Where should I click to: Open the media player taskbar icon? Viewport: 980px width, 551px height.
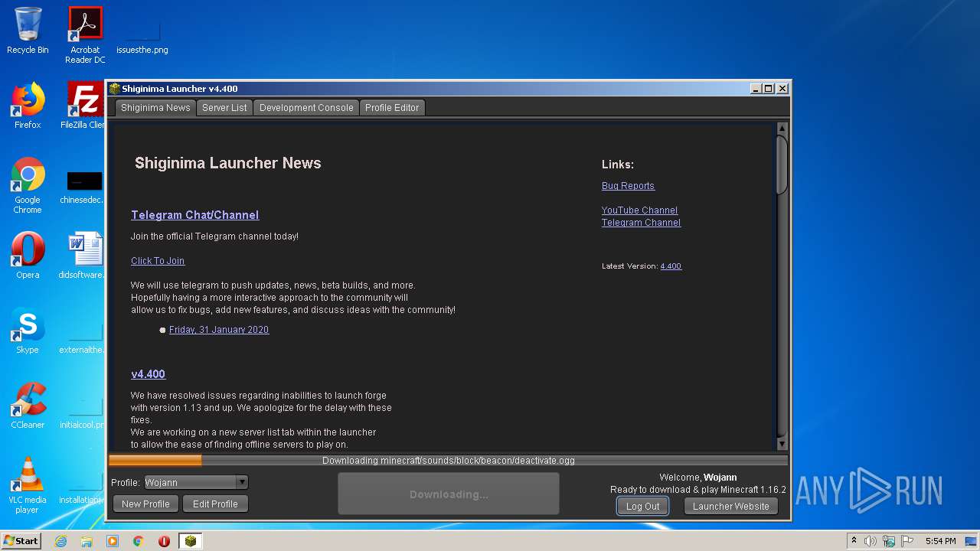click(x=113, y=541)
